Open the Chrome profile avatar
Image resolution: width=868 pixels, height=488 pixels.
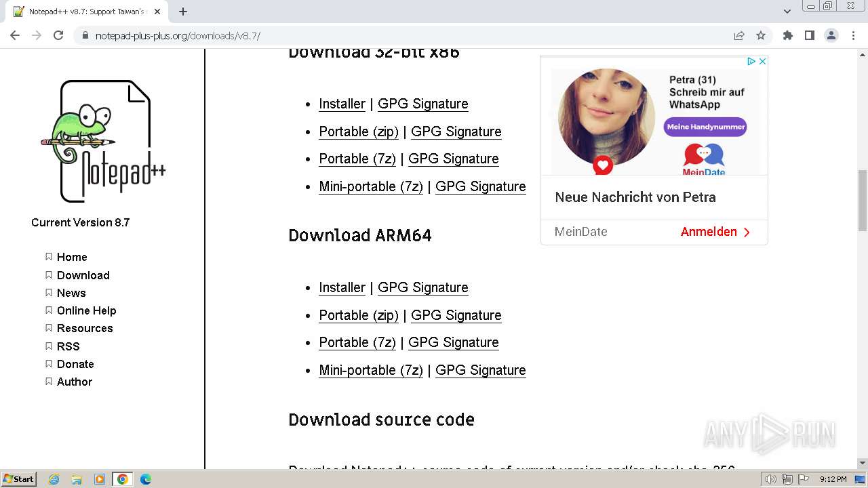click(x=831, y=36)
